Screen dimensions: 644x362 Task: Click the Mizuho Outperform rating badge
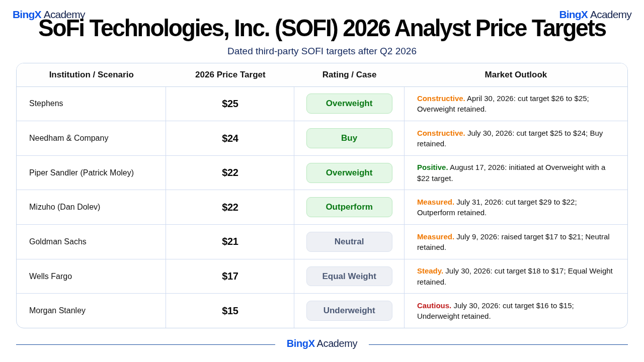[349, 207]
